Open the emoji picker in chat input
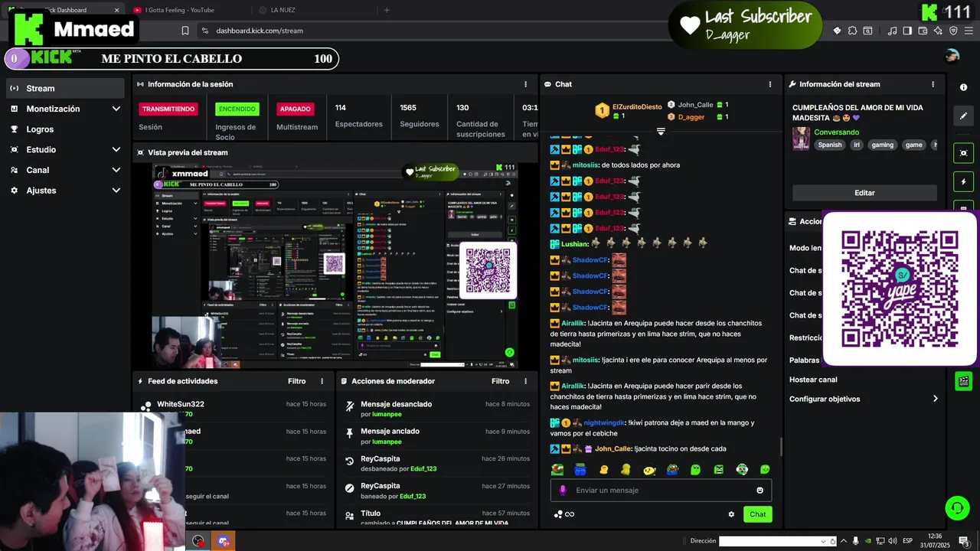The image size is (980, 551). [760, 491]
